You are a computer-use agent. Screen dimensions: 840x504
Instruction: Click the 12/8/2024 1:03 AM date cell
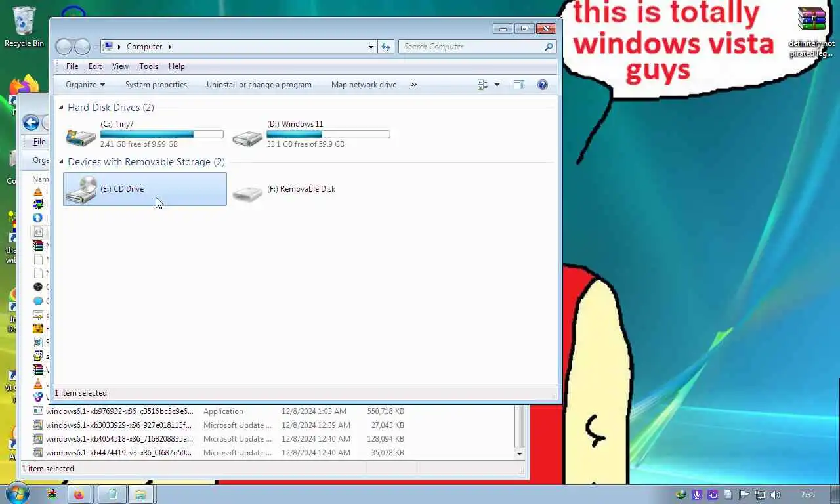tap(314, 411)
